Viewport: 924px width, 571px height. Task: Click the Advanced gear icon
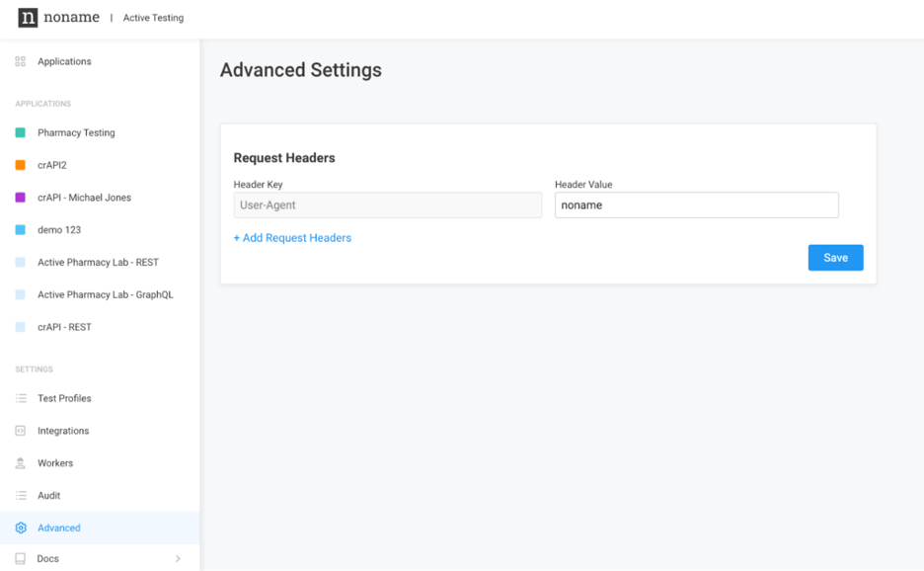21,529
